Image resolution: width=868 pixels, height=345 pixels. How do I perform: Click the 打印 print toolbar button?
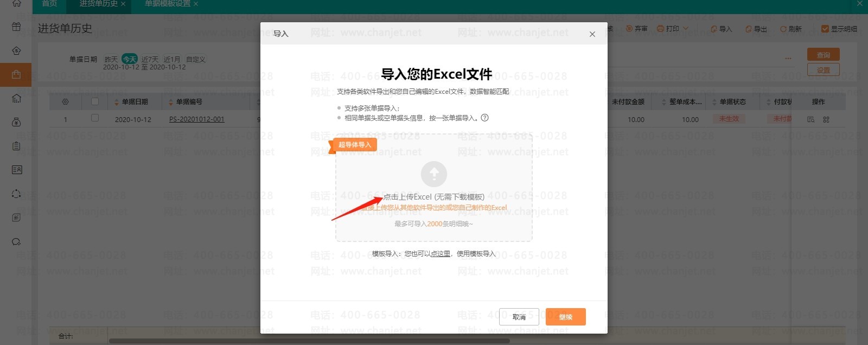click(x=668, y=29)
